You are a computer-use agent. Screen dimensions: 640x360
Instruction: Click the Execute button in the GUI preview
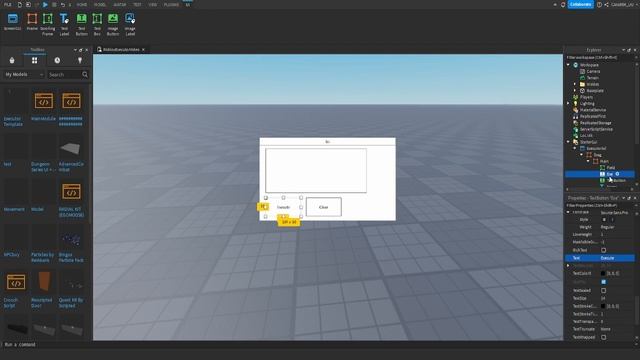coord(283,207)
